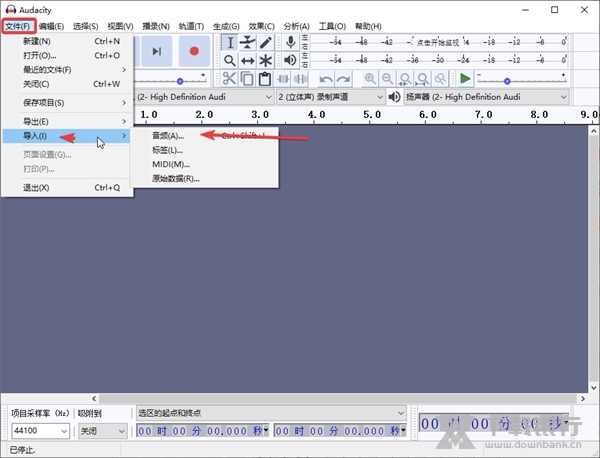The width and height of the screenshot is (600, 458).
Task: Click the vertical scrollbar down arrow
Action: click(x=593, y=387)
